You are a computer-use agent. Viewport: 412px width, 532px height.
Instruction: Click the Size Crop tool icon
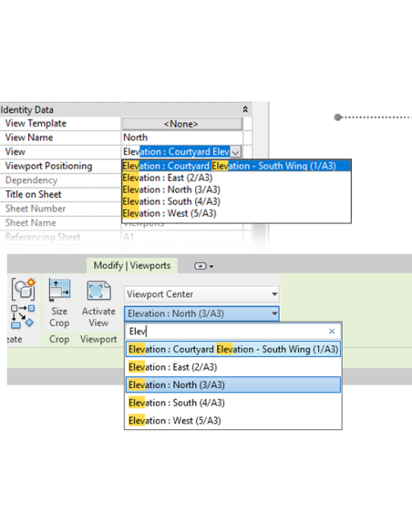click(60, 290)
